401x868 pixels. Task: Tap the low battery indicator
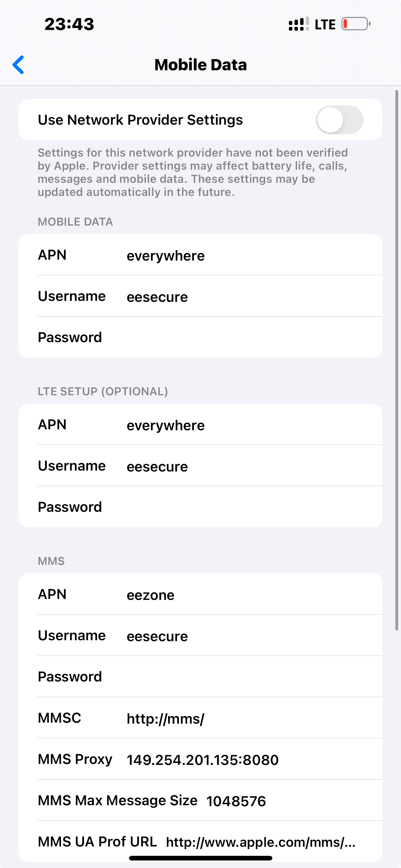click(356, 24)
